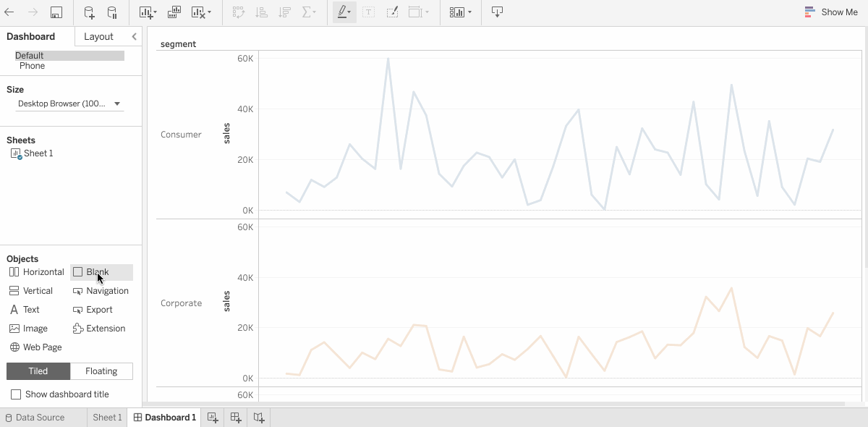Save the workbook with the disk icon
This screenshot has width=868, height=427.
pyautogui.click(x=56, y=12)
